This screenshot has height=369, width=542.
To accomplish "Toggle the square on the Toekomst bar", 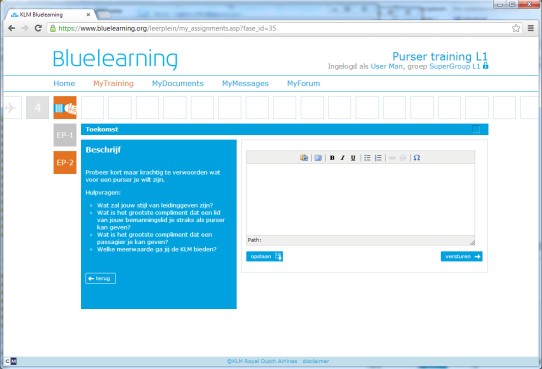I will click(x=476, y=129).
